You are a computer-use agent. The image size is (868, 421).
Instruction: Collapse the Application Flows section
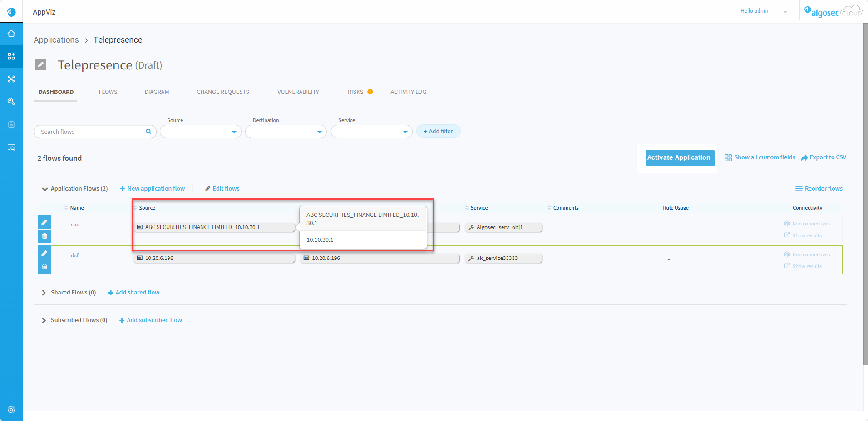pyautogui.click(x=45, y=189)
